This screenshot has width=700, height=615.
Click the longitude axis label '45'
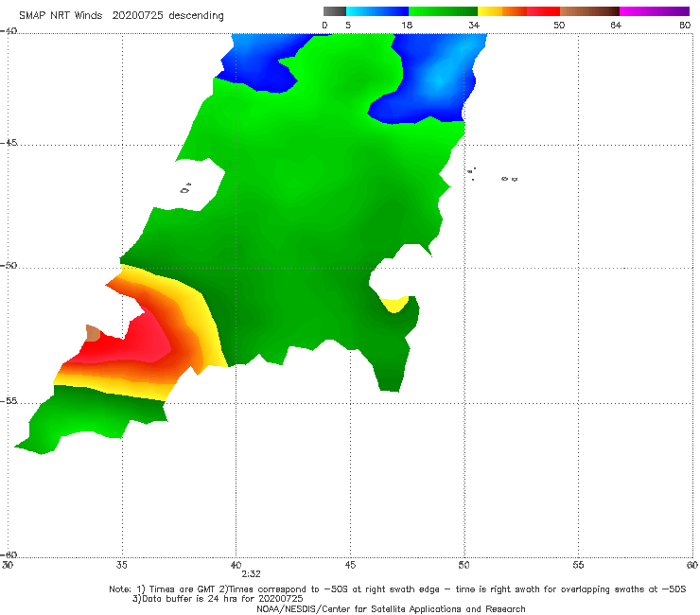[x=350, y=565]
